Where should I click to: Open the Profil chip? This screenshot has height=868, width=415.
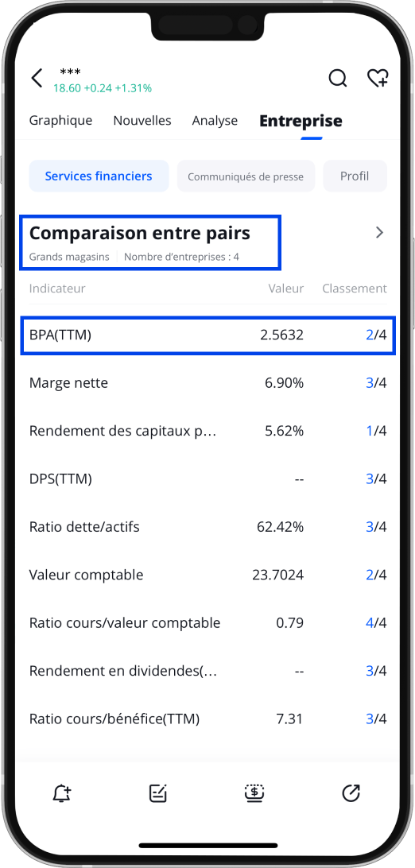(x=355, y=176)
